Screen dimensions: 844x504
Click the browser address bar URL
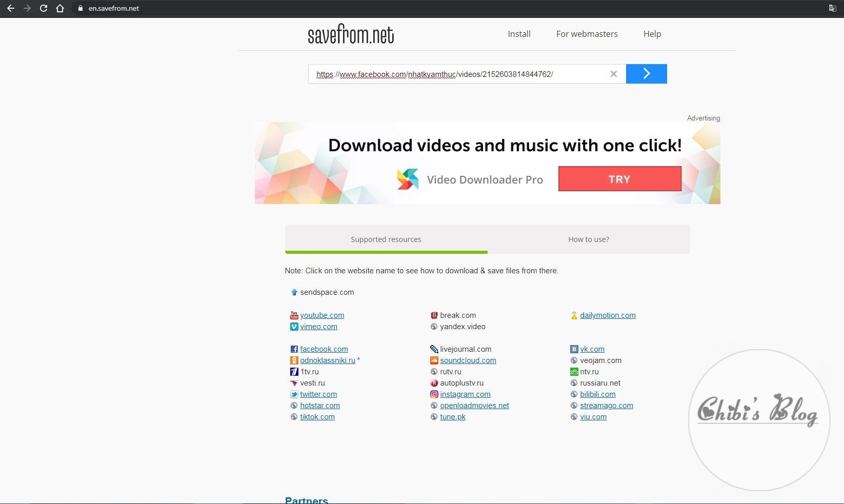point(114,8)
